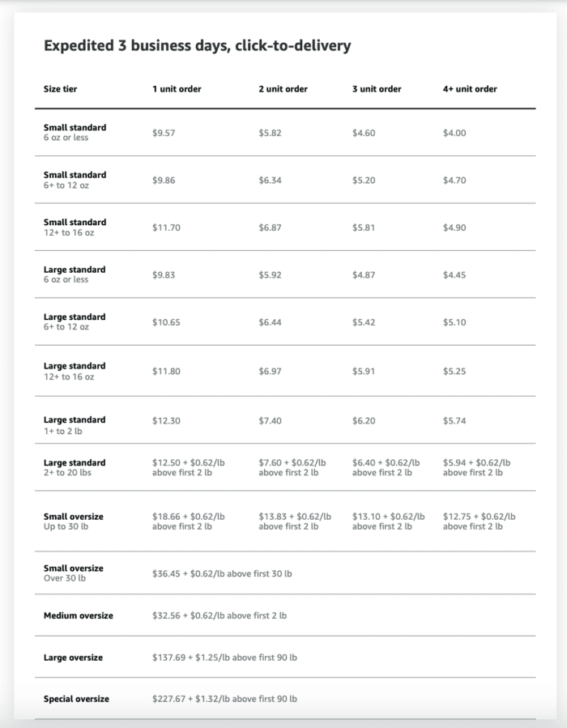The height and width of the screenshot is (728, 567).
Task: Click the "4+ unit order" column header
Action: (470, 89)
